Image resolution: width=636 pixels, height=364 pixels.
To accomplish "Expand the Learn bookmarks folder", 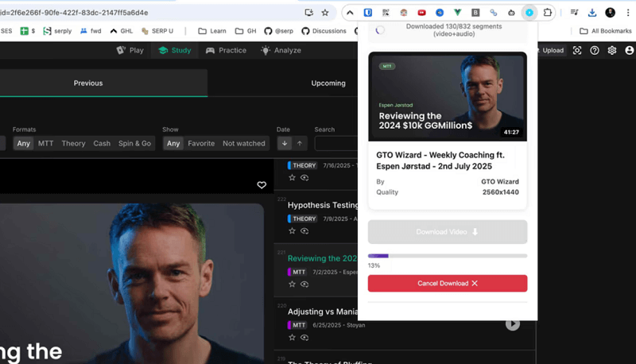I will click(212, 31).
